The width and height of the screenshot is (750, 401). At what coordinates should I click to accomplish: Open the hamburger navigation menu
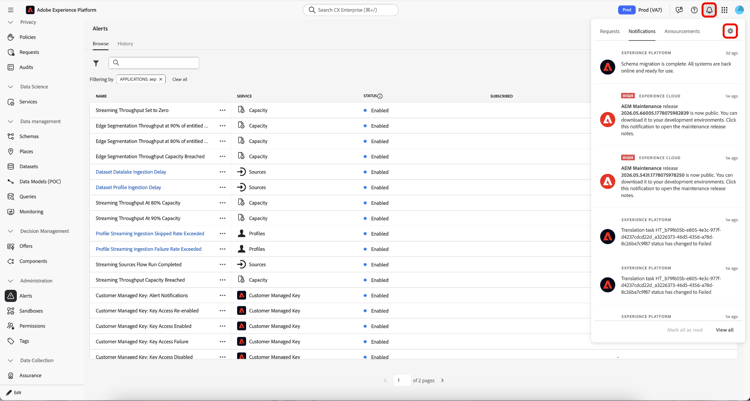coord(11,10)
